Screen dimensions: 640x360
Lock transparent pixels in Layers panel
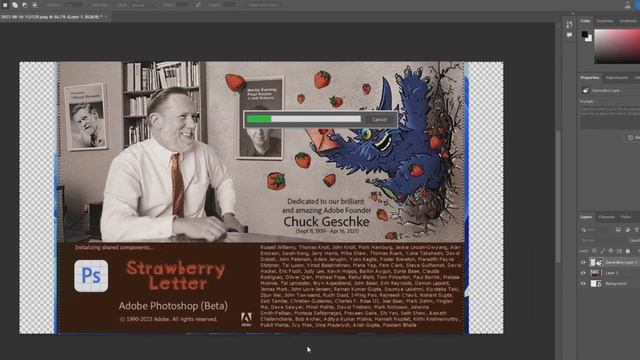tap(594, 251)
